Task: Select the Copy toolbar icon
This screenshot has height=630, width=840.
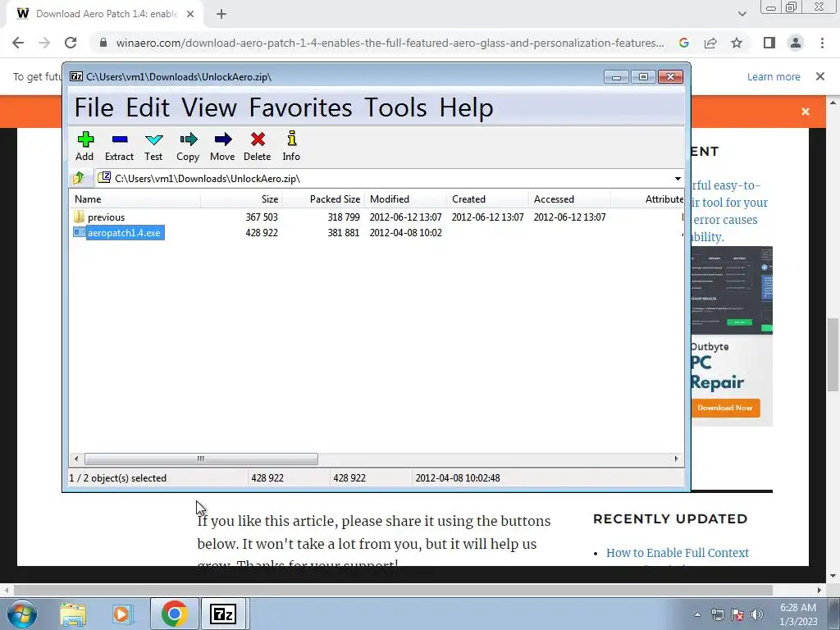Action: (188, 139)
